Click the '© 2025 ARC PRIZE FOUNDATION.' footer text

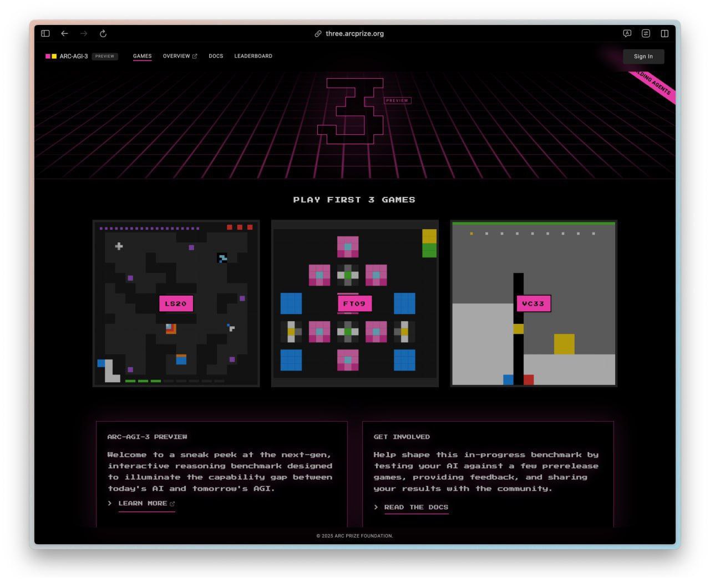point(355,536)
